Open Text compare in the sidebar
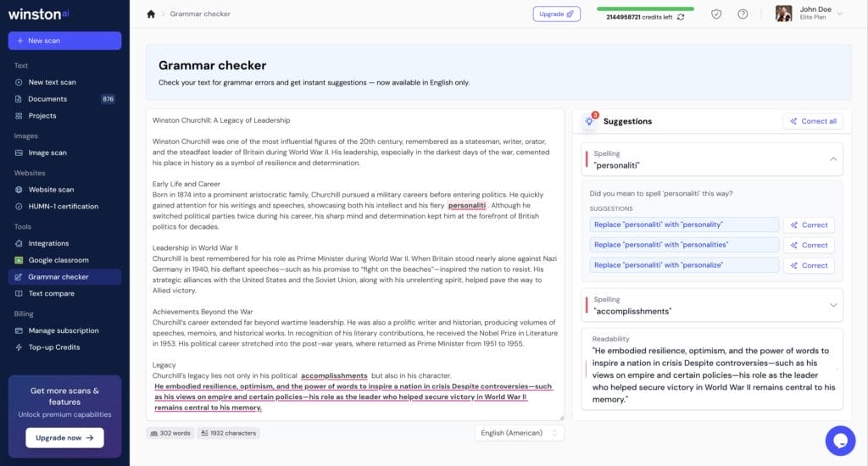 point(51,293)
